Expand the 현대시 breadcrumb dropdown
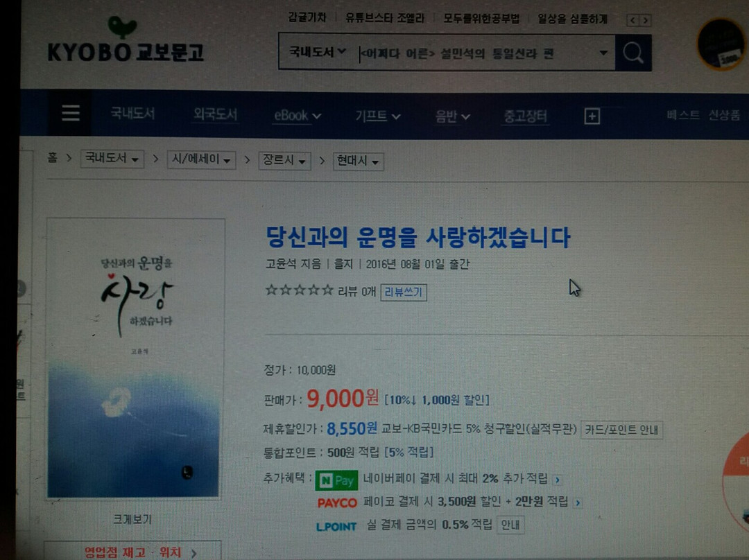 359,161
